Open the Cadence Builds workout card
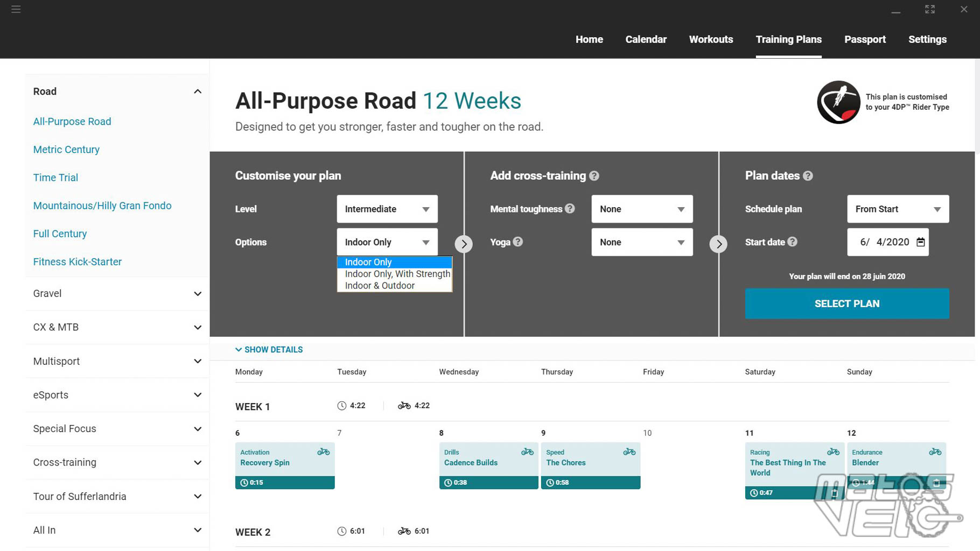The width and height of the screenshot is (980, 551). point(488,466)
